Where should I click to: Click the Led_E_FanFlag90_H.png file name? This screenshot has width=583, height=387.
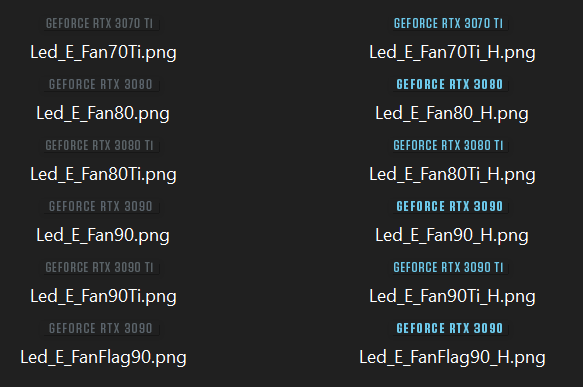click(x=452, y=357)
